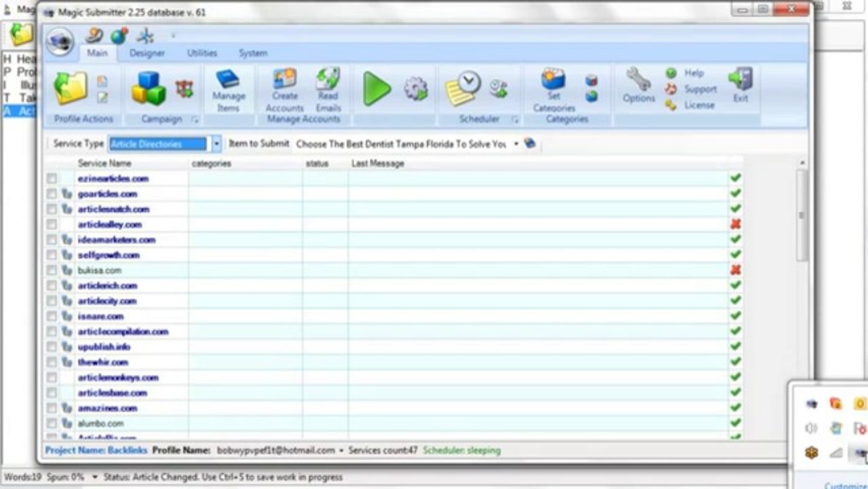Tick the checkbox for articlealley.com
Image resolution: width=868 pixels, height=489 pixels.
point(52,225)
